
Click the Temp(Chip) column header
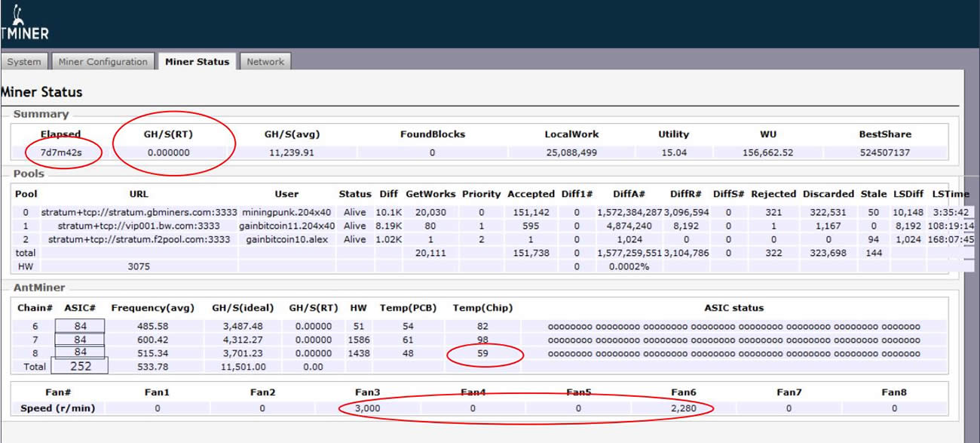coord(482,308)
